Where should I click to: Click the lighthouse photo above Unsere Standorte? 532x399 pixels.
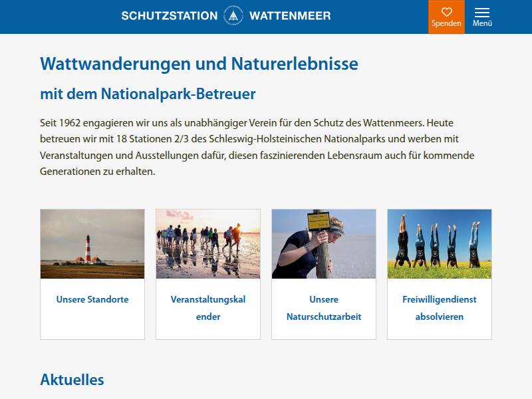coord(92,243)
